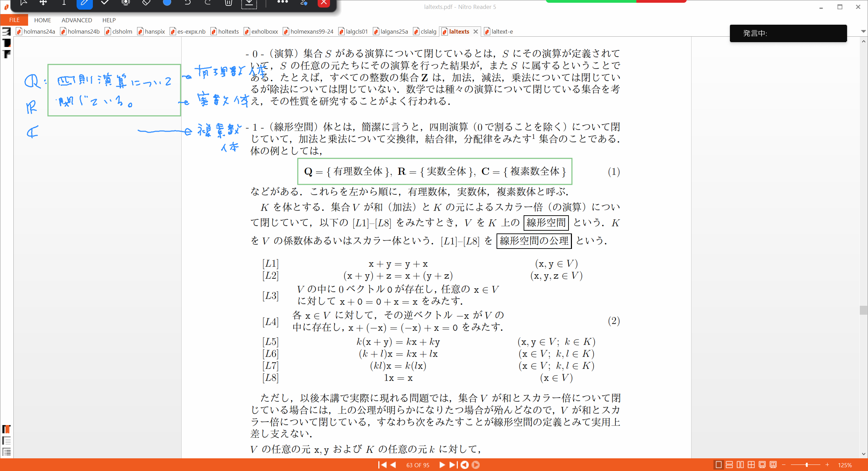Open the bottommost lined sidebar panel icon

7,452
